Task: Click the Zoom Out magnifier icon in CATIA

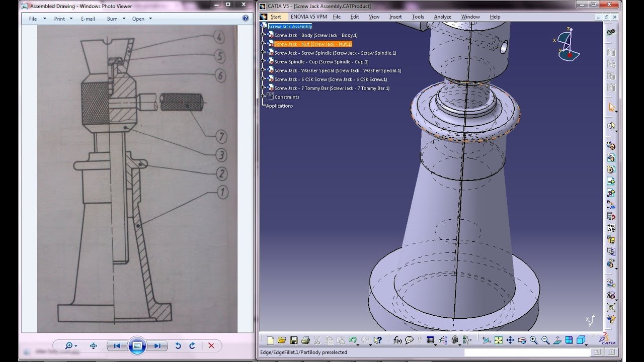Action: [x=545, y=340]
